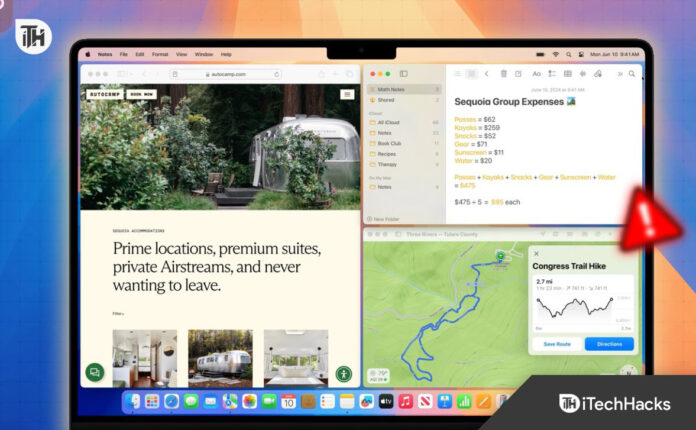Open the Filters option on the webpage
The image size is (696, 430).
tap(119, 313)
